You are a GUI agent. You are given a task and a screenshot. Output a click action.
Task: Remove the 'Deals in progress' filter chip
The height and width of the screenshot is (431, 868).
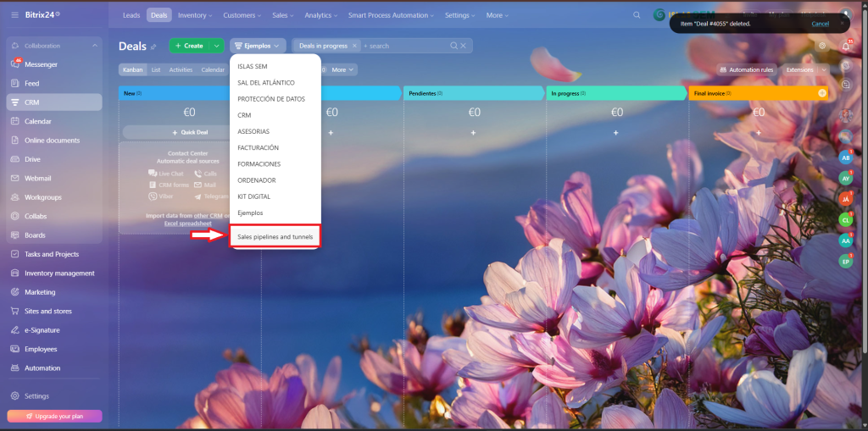(356, 46)
